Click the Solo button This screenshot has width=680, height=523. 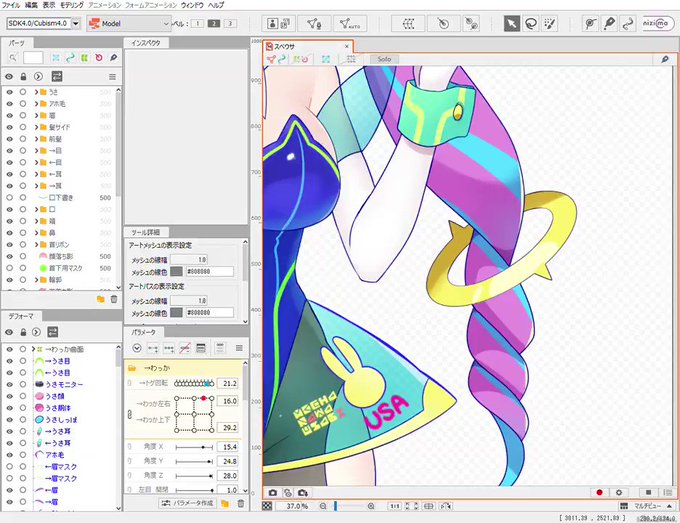pos(384,59)
